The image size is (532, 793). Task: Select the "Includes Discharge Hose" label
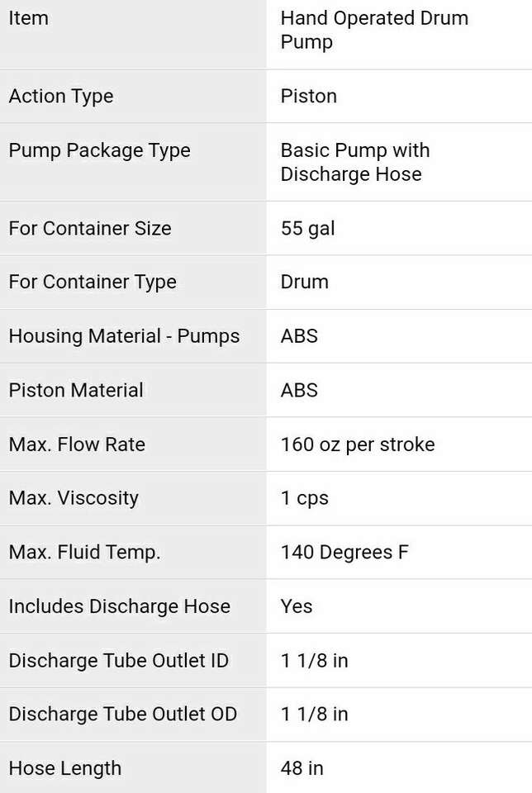click(119, 605)
